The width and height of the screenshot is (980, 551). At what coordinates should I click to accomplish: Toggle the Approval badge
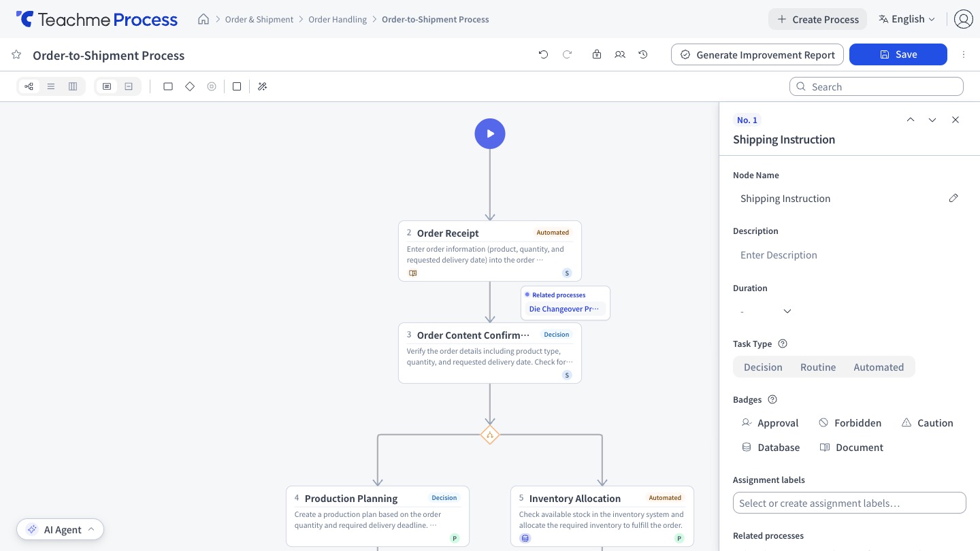(770, 423)
